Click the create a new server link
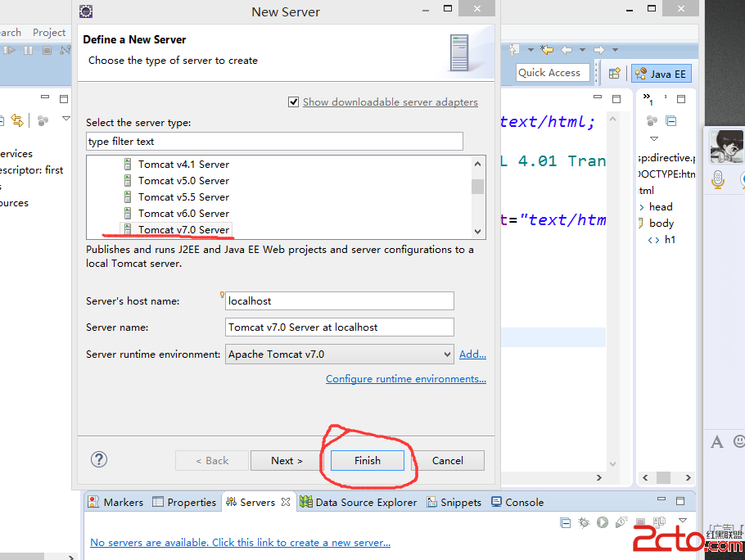Screen dimensions: 745x560 point(241,543)
